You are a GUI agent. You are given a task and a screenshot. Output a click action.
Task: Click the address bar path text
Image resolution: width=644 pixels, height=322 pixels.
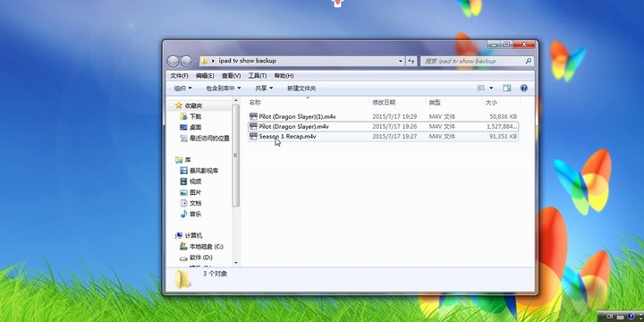pyautogui.click(x=247, y=61)
